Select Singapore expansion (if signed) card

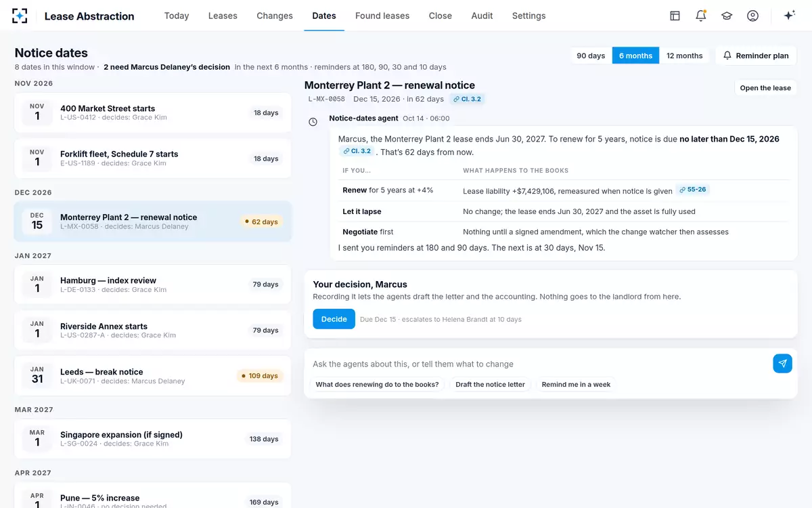pos(153,439)
